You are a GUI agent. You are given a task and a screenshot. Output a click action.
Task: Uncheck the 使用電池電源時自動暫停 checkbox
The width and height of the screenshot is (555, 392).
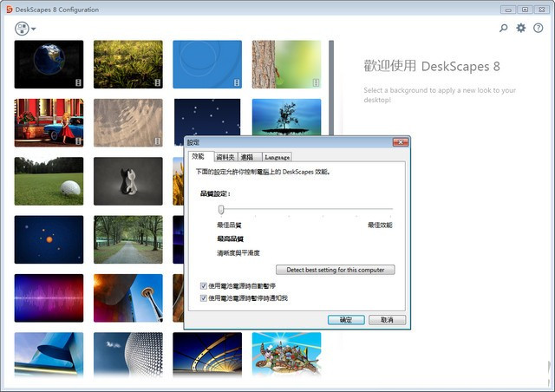click(204, 285)
